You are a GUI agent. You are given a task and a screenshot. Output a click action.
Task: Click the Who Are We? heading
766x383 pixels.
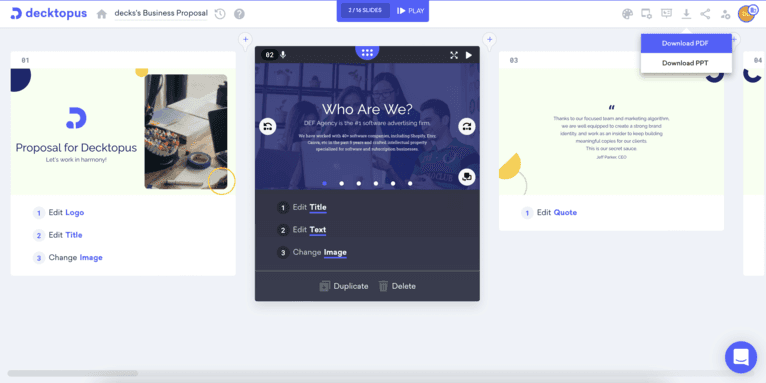[x=367, y=109]
